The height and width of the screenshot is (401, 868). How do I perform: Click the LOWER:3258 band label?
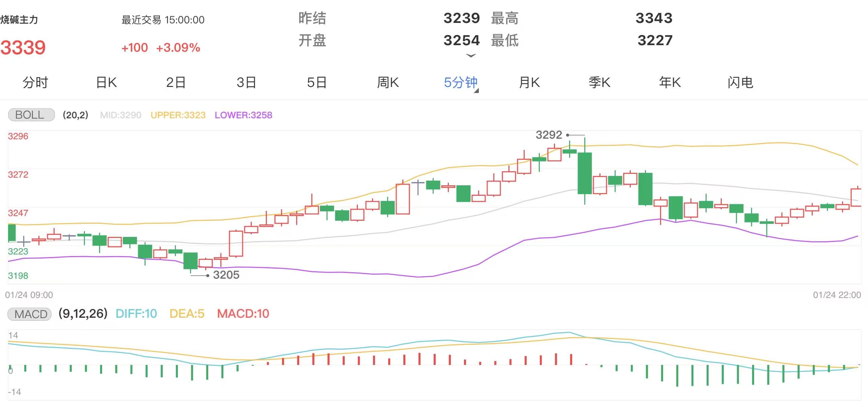point(243,115)
